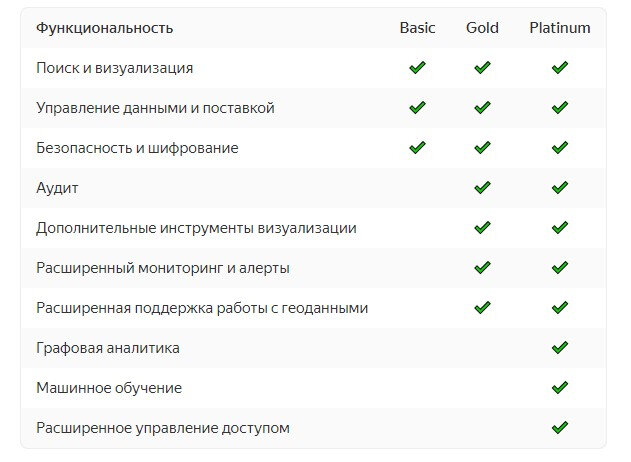
Task: Click Gold checkmark for Расширенная поддержка работы с геоданными
Action: tap(482, 308)
